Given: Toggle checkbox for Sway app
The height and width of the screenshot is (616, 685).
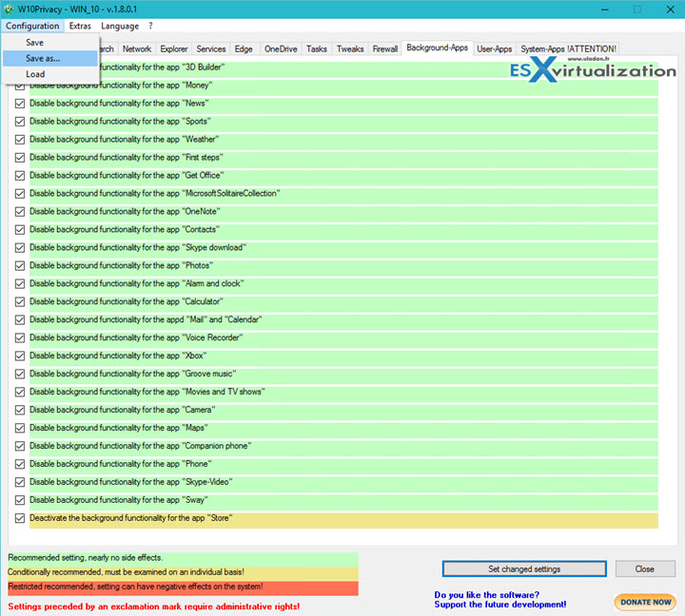Looking at the screenshot, I should pyautogui.click(x=20, y=500).
